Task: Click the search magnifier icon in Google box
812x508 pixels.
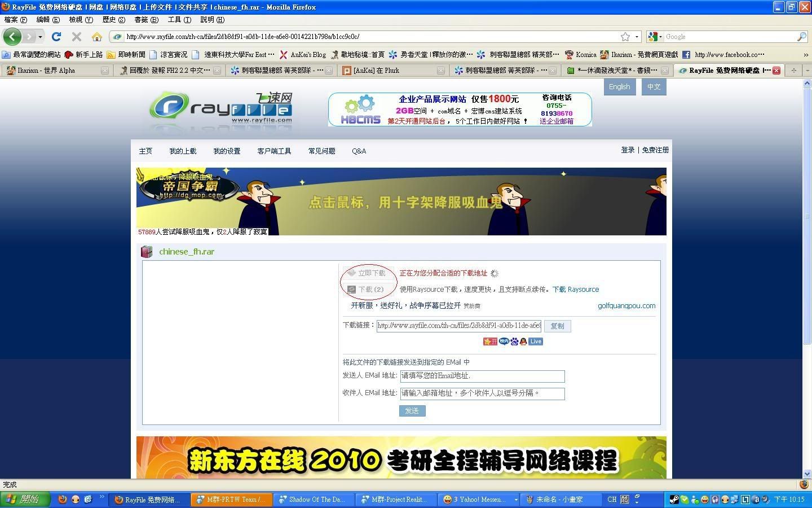Action: tap(801, 37)
